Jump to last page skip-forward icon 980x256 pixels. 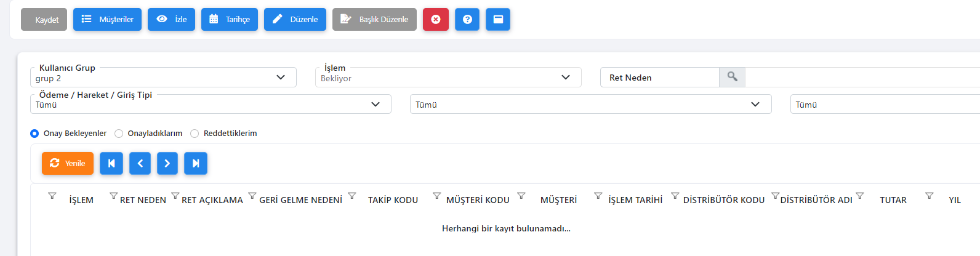196,163
